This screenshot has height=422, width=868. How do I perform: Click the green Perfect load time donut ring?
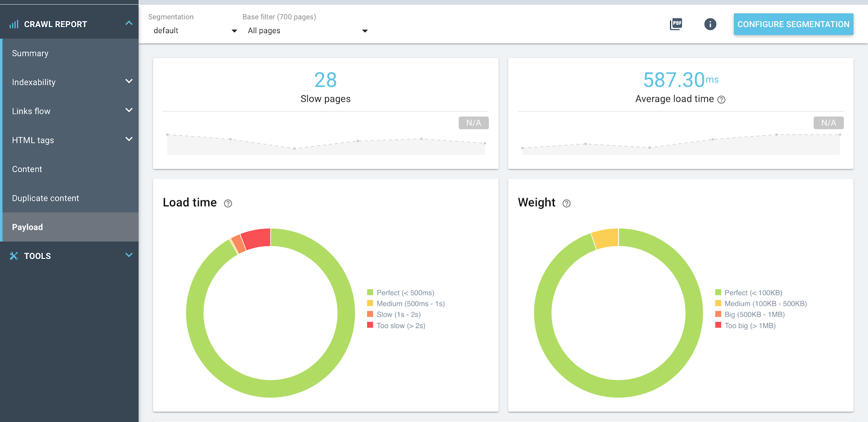pyautogui.click(x=271, y=388)
